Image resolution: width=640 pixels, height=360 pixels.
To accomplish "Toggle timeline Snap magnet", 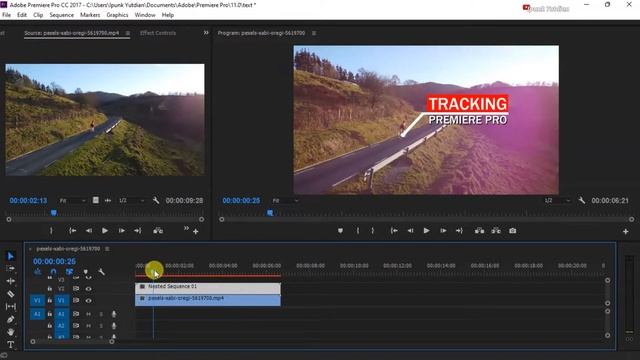I will [x=53, y=272].
